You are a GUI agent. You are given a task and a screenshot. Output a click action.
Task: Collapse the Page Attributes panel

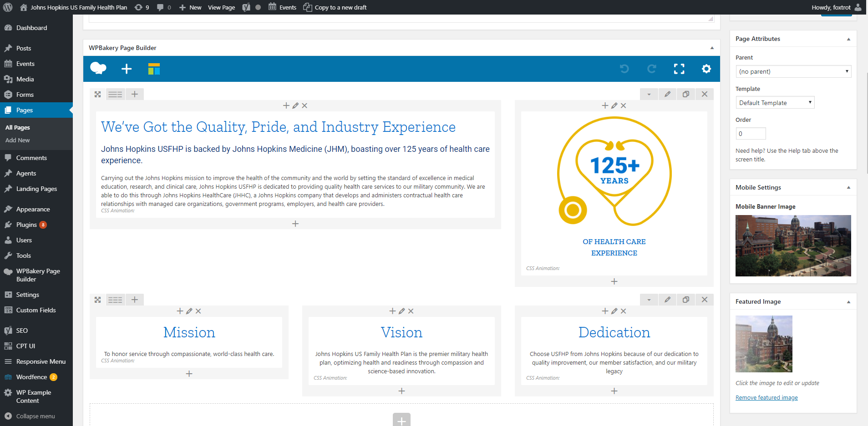point(848,39)
